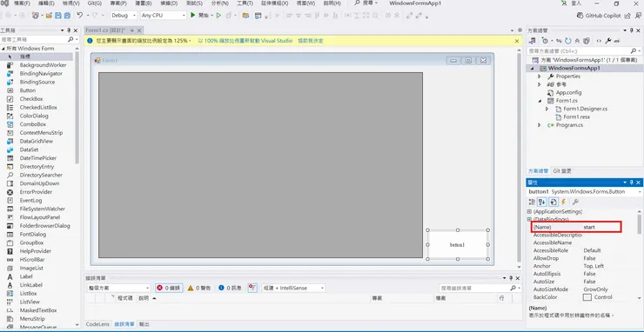Open the Git(G) menu
The height and width of the screenshot is (332, 644).
click(x=95, y=3)
